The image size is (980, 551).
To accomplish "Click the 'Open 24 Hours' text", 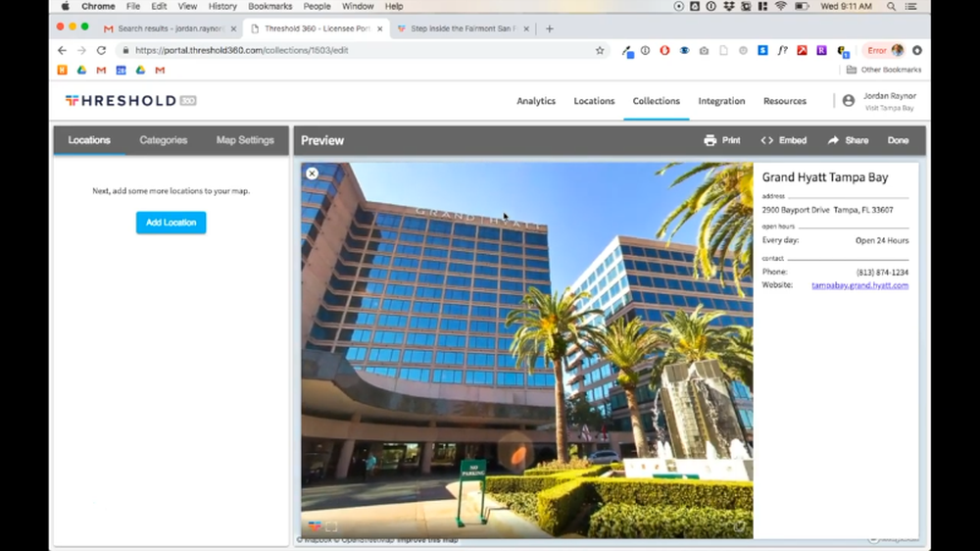I will tap(882, 241).
